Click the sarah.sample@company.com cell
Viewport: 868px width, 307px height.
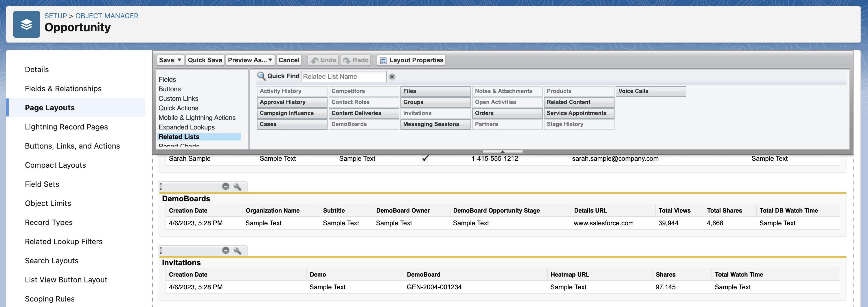tap(615, 158)
